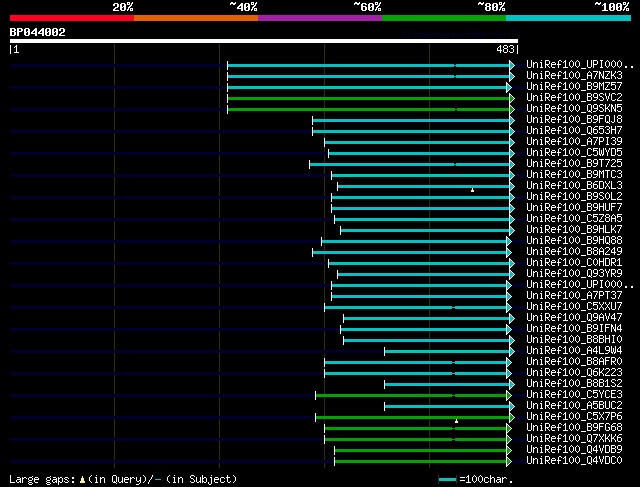640x487 pixels.
Task: Select the UniRef100_B8A249 label
Action: pyautogui.click(x=574, y=252)
